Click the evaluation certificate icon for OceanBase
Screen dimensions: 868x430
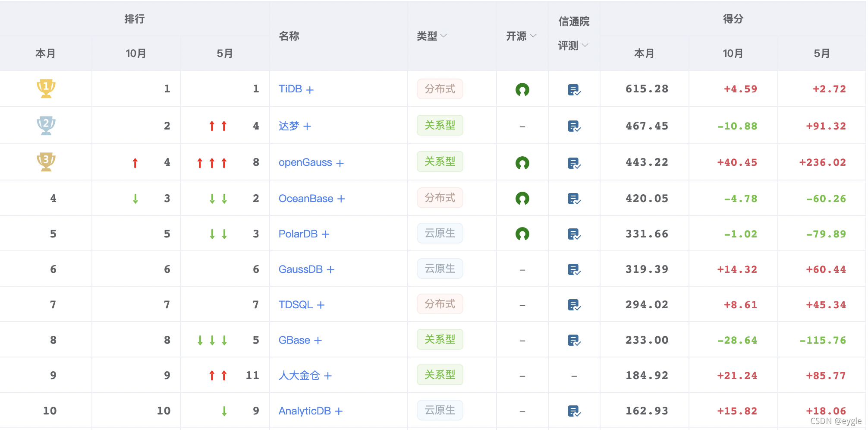pos(574,199)
